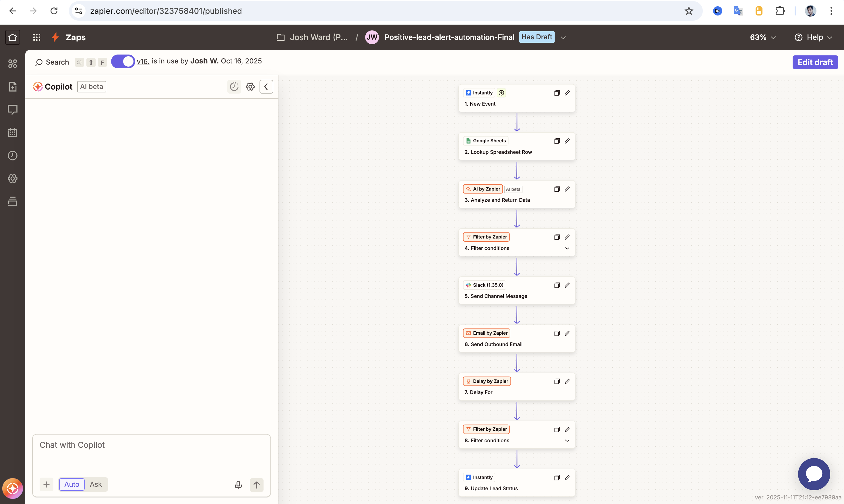Collapse the Copilot panel
This screenshot has width=844, height=504.
(266, 87)
